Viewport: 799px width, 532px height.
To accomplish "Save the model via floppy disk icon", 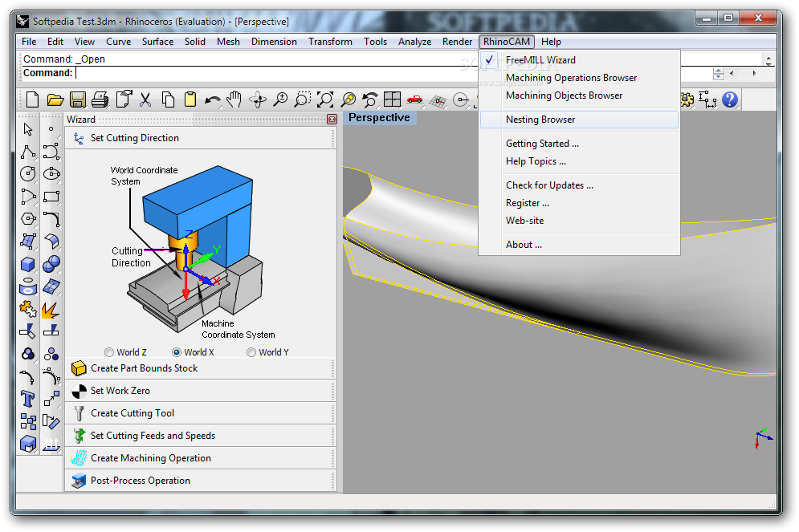I will [x=77, y=99].
